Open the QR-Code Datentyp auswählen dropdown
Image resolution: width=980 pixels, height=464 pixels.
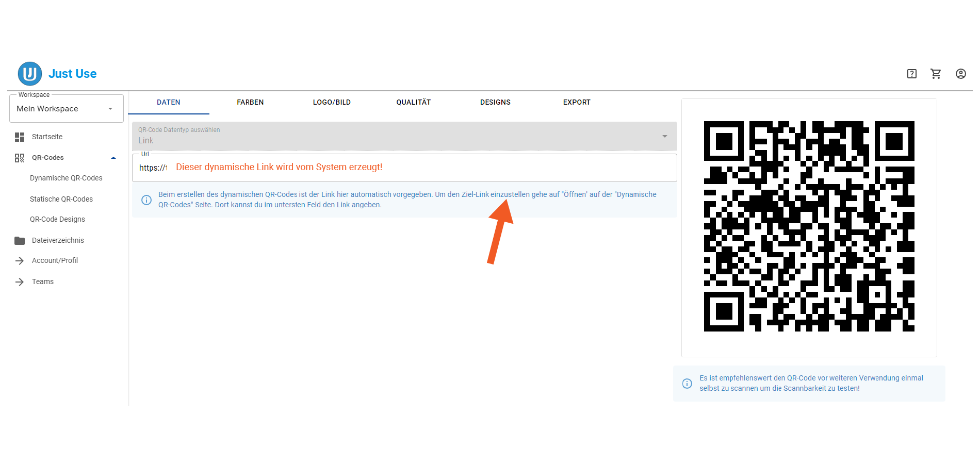(x=404, y=136)
